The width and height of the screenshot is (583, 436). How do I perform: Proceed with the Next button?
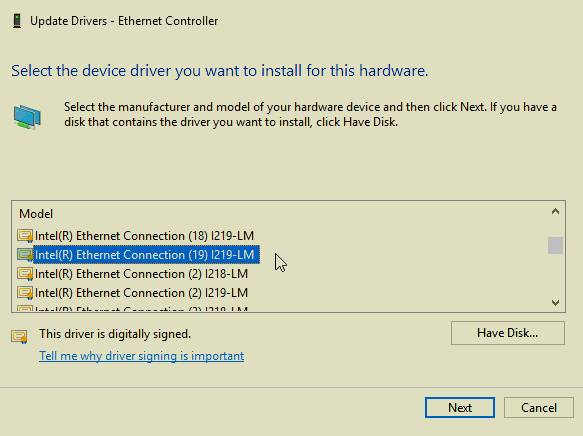(460, 408)
